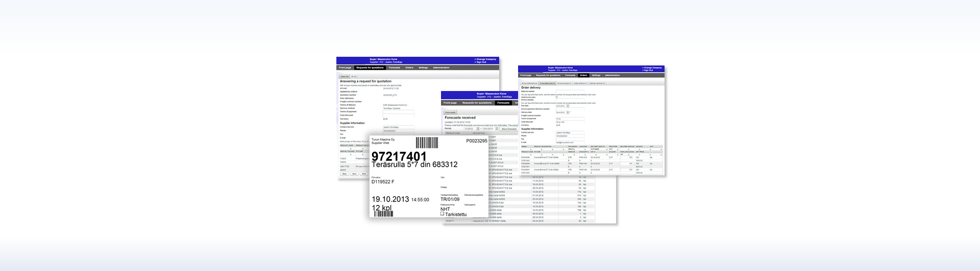Viewport: 980px width, 271px height.
Task: Select active Forecasts tab in forecasts window
Action: click(x=503, y=103)
